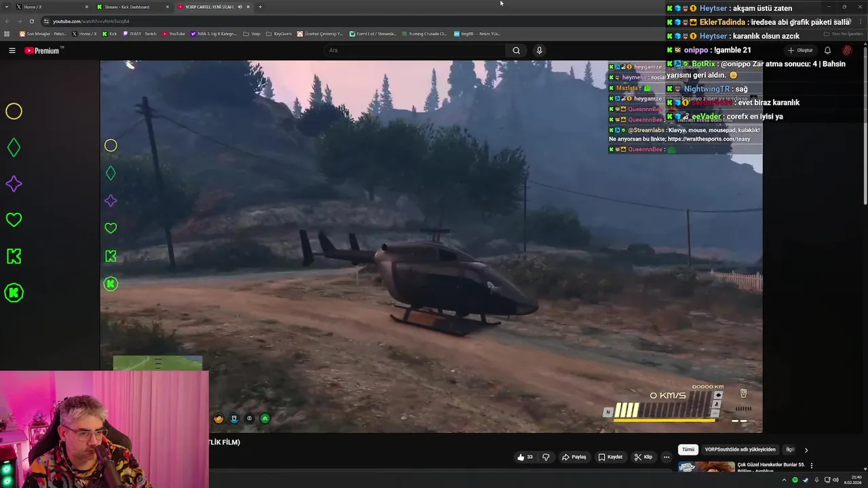Open the Vorp bookmarks folder

(252, 33)
